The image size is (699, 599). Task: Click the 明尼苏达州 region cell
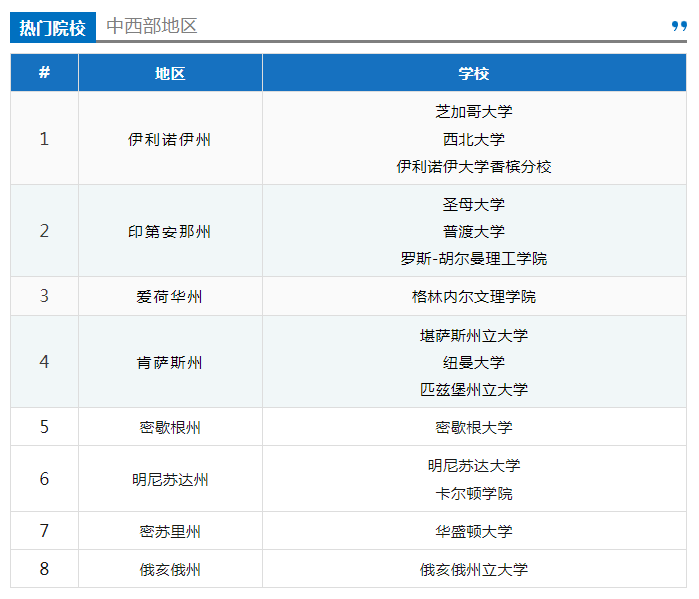click(170, 479)
